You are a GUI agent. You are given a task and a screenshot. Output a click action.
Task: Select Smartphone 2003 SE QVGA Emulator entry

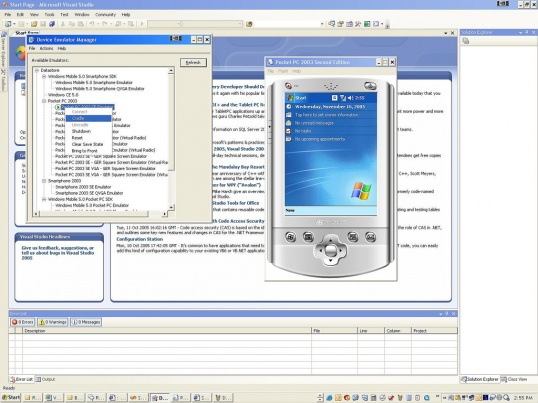[89, 193]
